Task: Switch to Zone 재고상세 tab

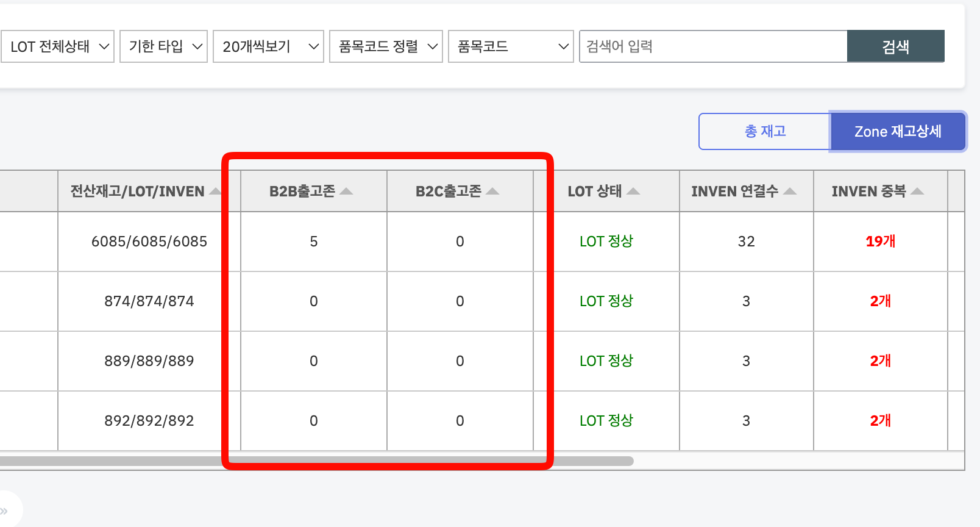Action: [x=897, y=131]
